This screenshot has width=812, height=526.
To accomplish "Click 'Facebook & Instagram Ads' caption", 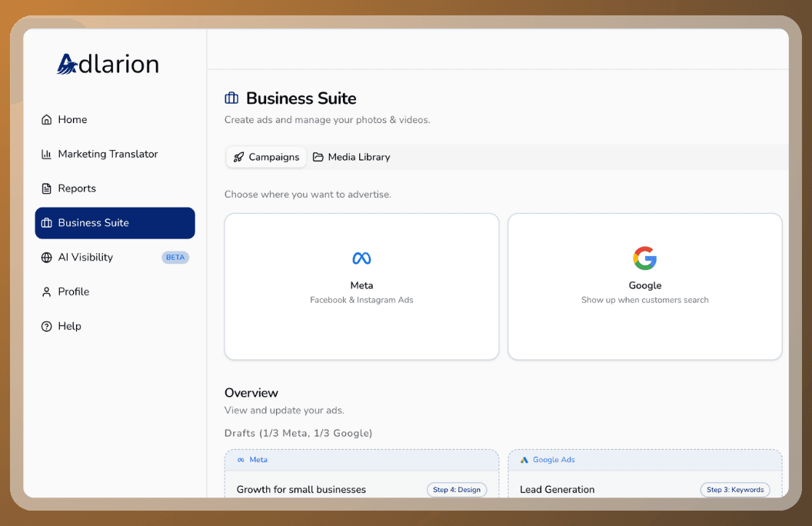I will pos(361,300).
